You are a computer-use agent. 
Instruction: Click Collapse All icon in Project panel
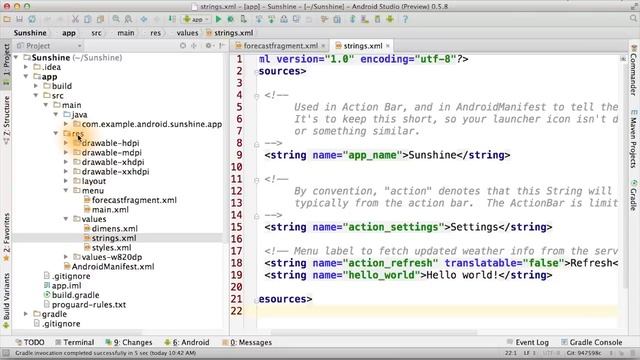click(x=194, y=46)
